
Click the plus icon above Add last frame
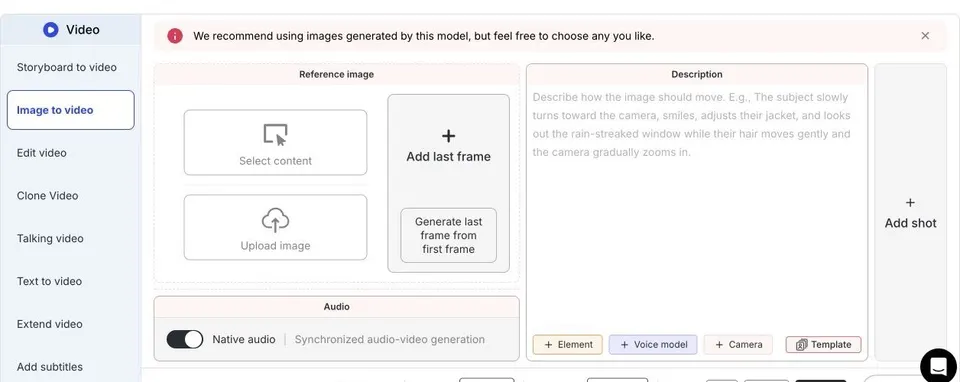pyautogui.click(x=448, y=136)
